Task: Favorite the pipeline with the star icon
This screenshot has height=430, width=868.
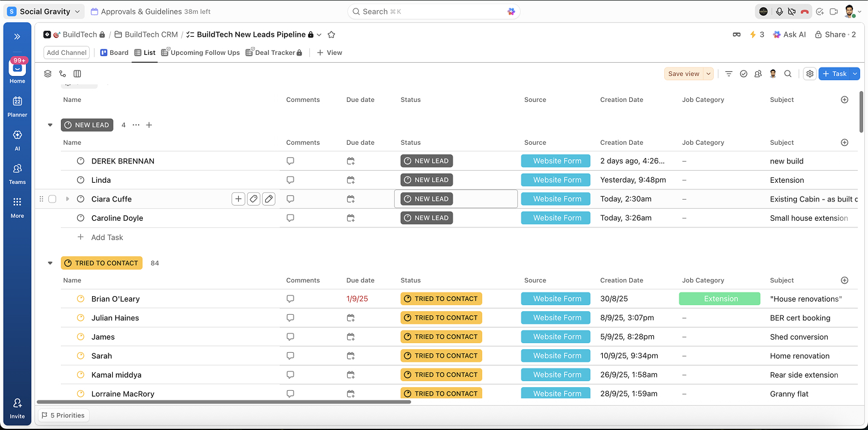Action: tap(331, 35)
